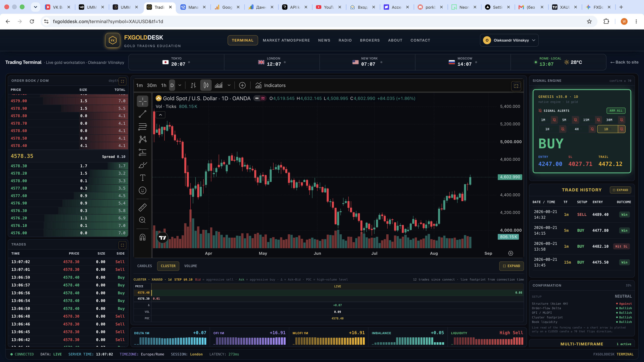Reload the browser page
This screenshot has height=362, width=644.
click(32, 21)
